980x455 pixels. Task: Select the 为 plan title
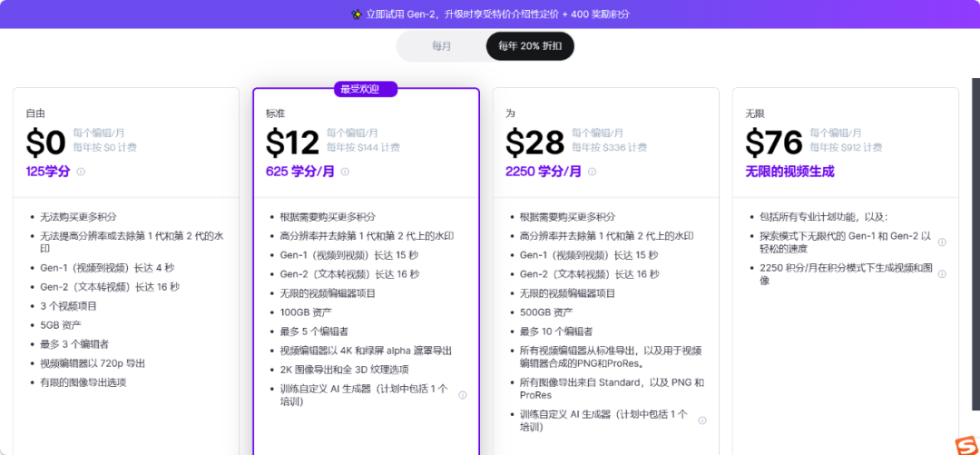pos(510,114)
